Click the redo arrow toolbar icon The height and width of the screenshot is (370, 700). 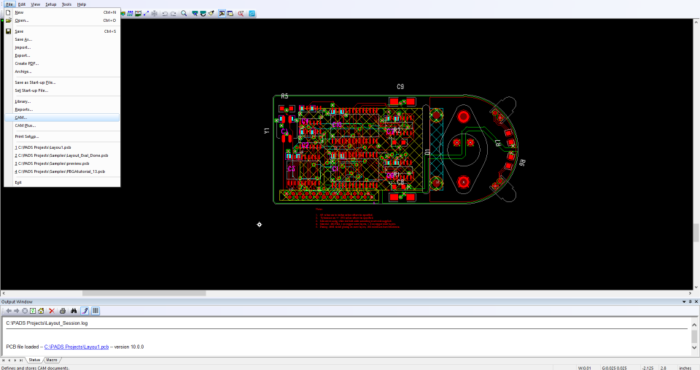point(173,13)
